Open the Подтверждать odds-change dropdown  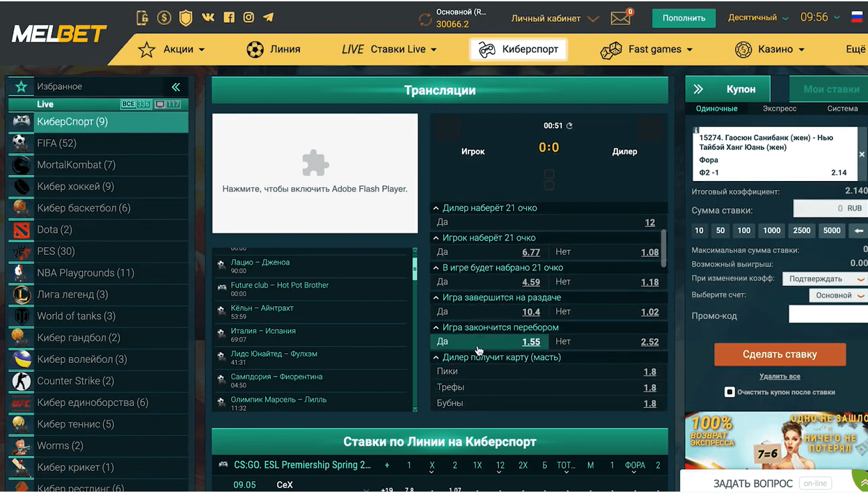(x=824, y=279)
